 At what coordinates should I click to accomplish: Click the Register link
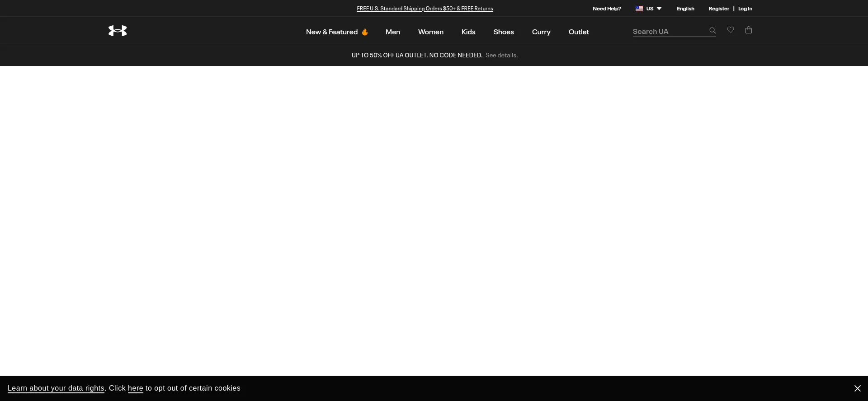[719, 9]
